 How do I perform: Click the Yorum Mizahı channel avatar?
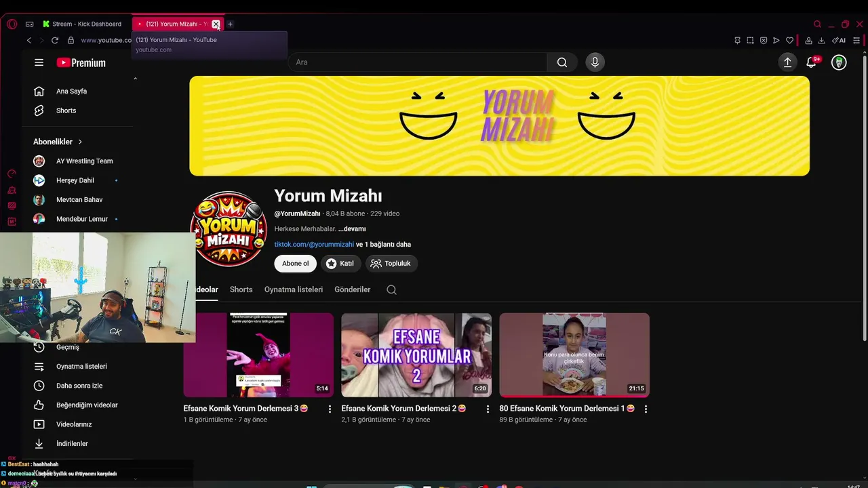(x=229, y=229)
